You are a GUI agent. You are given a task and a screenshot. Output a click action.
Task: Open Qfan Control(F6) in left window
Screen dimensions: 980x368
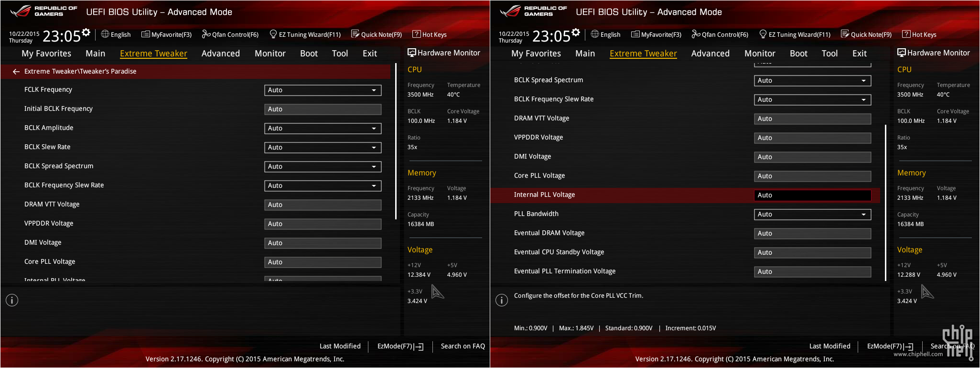230,34
